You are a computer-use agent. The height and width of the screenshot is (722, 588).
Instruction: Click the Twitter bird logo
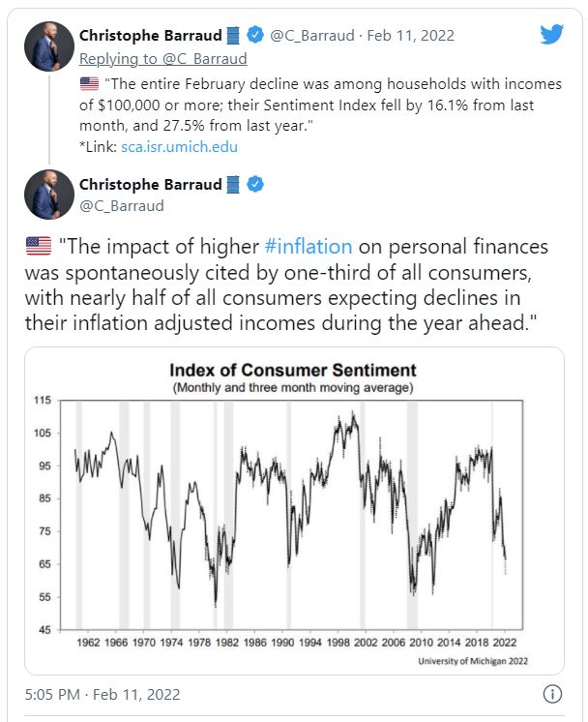point(551,35)
